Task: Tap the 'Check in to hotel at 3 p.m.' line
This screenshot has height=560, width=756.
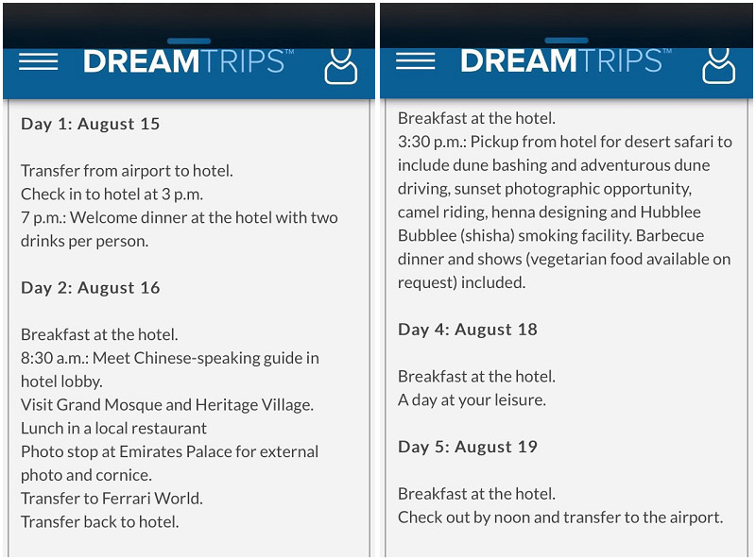Action: [x=112, y=194]
